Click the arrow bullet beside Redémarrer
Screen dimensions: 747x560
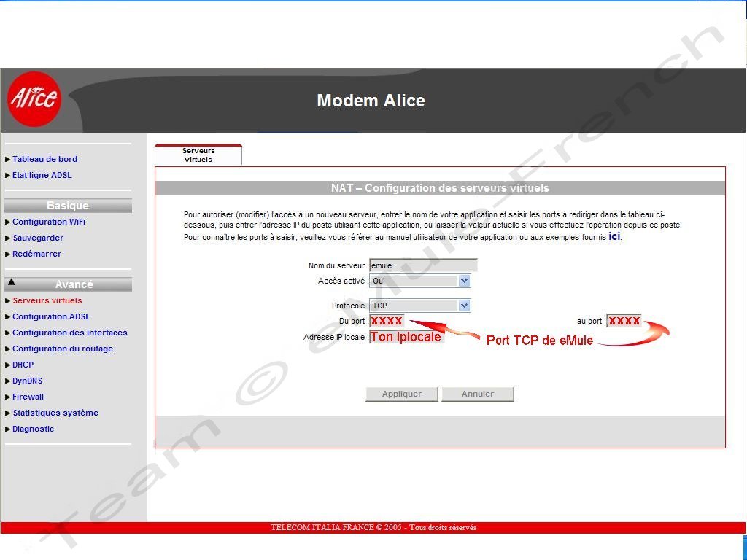(x=7, y=254)
